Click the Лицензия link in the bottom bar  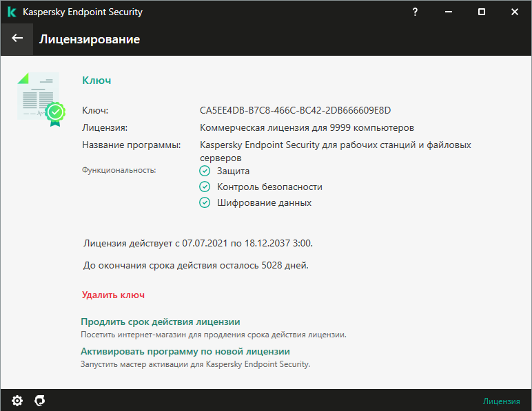[x=502, y=401]
